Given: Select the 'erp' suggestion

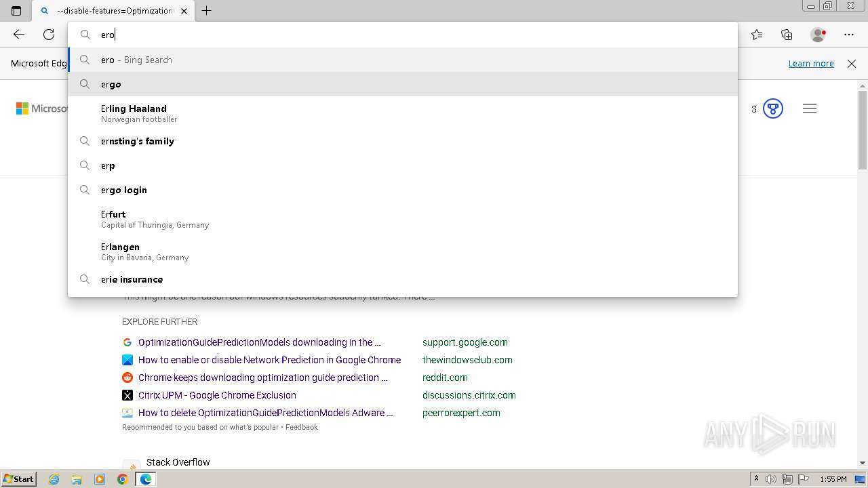Looking at the screenshot, I should (x=403, y=165).
